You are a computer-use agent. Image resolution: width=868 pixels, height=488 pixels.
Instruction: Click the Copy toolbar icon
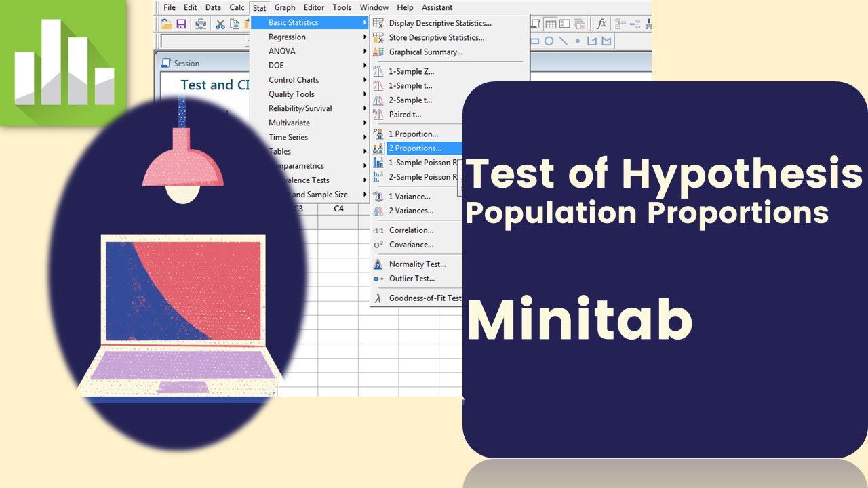(x=235, y=24)
